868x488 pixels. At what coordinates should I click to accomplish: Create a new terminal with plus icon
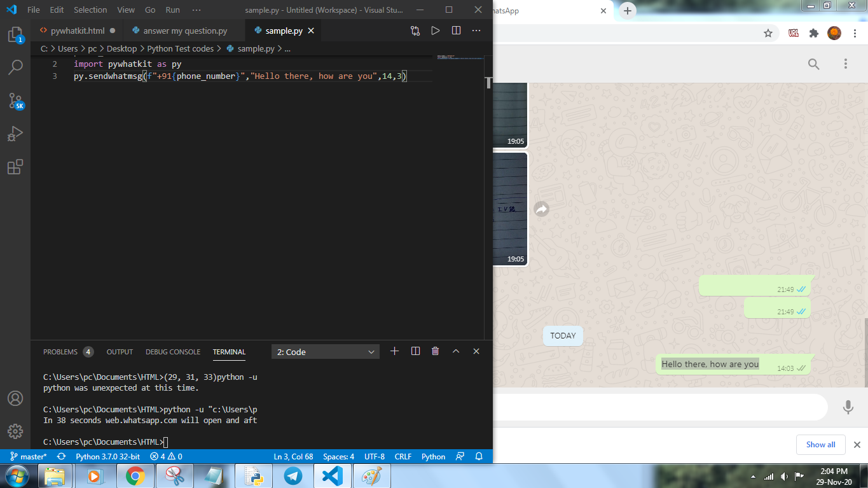click(394, 351)
